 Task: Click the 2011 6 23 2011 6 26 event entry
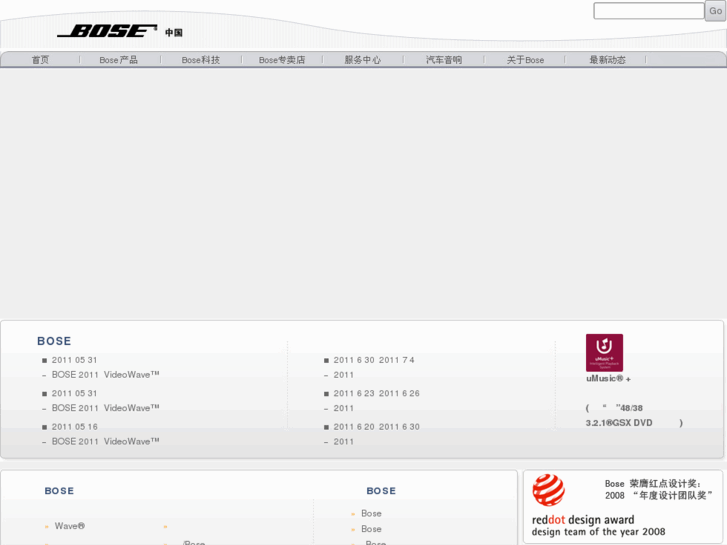[376, 393]
